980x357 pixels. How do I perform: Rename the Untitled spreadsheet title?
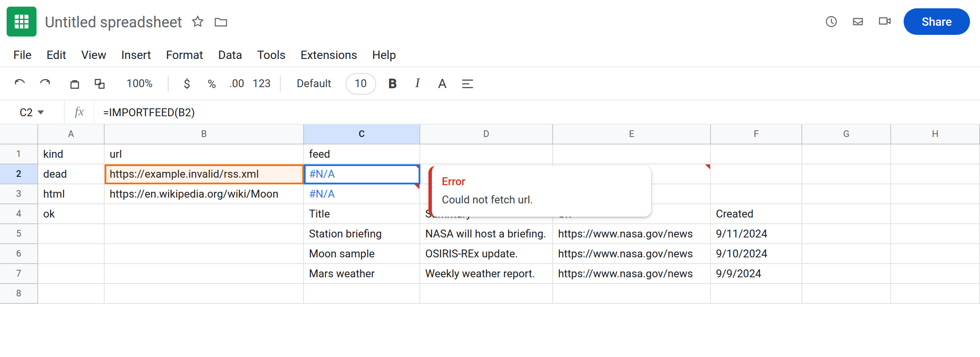pos(113,22)
